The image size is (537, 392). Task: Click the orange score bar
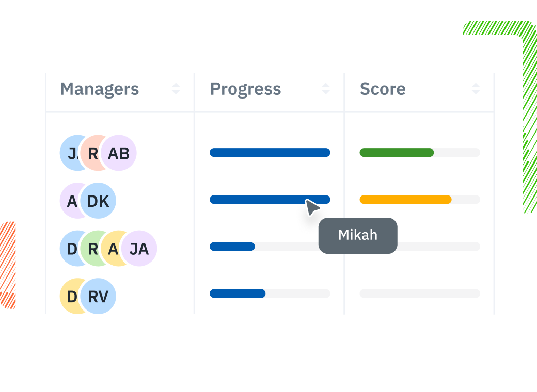point(405,200)
